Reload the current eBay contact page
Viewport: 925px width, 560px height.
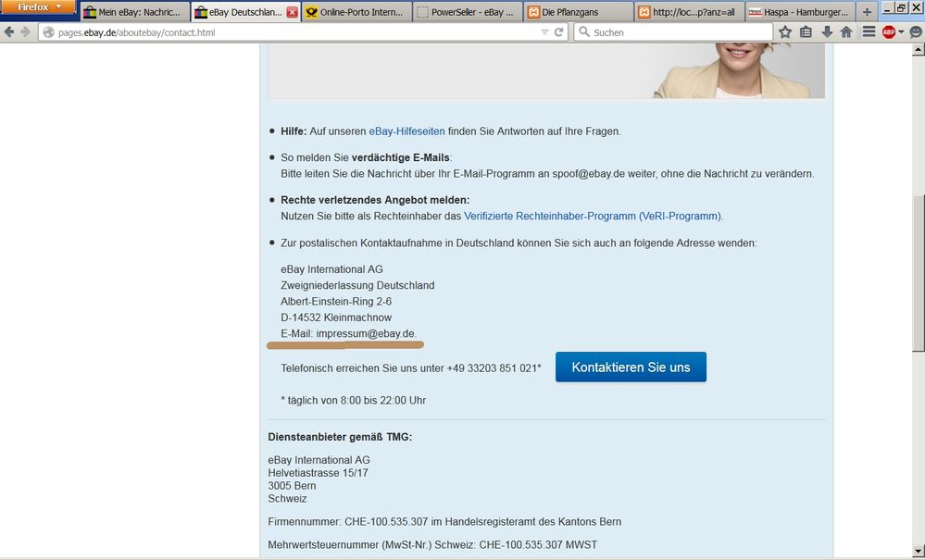tap(559, 32)
